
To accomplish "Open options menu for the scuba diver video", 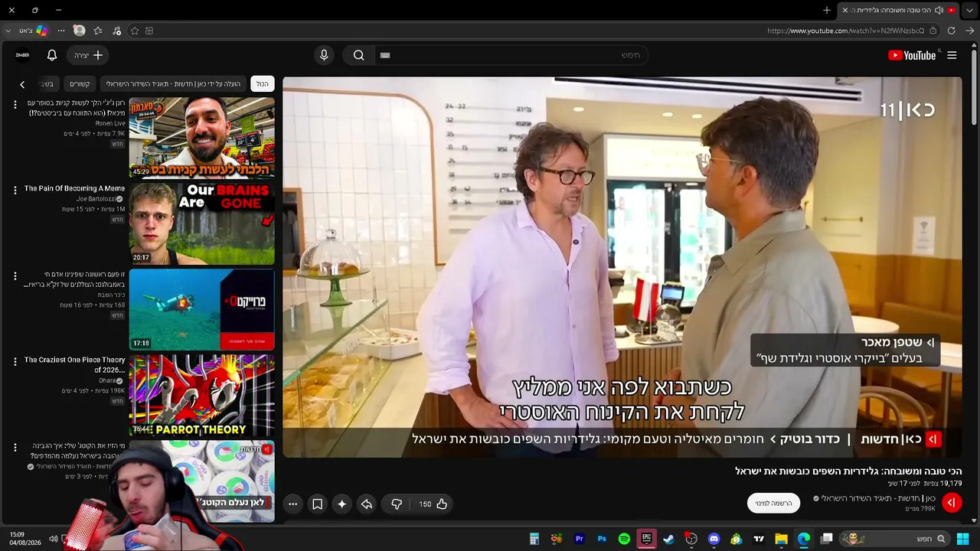I will (x=15, y=276).
